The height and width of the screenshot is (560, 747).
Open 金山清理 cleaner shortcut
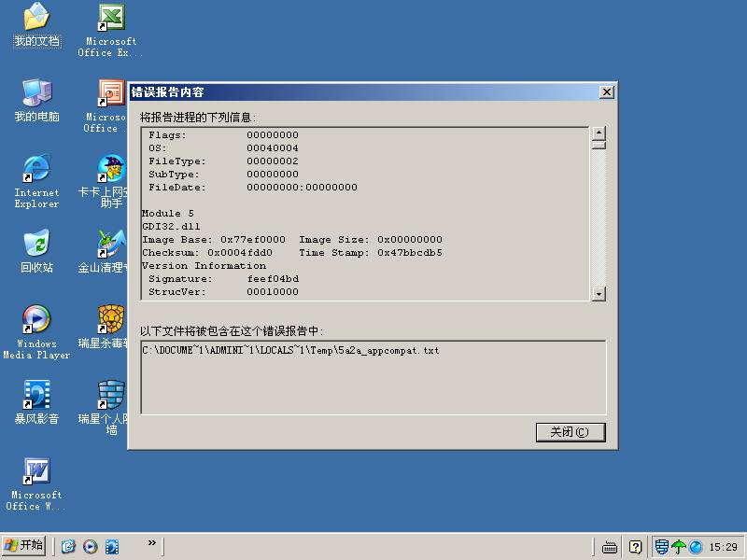(x=111, y=245)
